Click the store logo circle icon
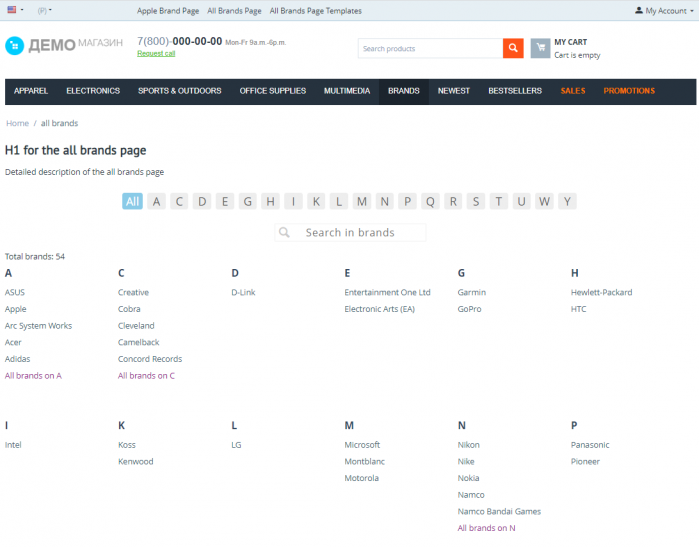Viewport: 700px width, 547px height. tap(14, 46)
